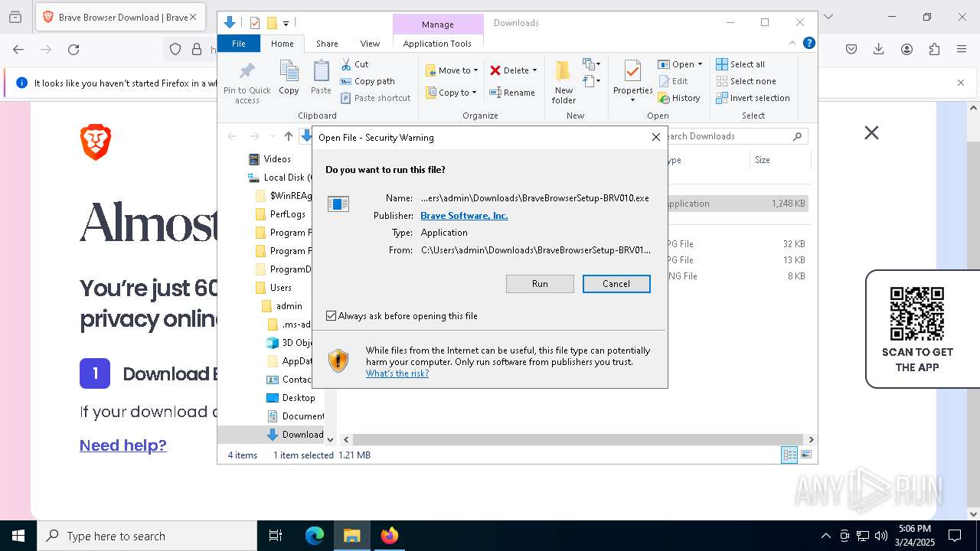This screenshot has width=980, height=551.
Task: Run the BraveBrowserSetup file
Action: (x=540, y=284)
